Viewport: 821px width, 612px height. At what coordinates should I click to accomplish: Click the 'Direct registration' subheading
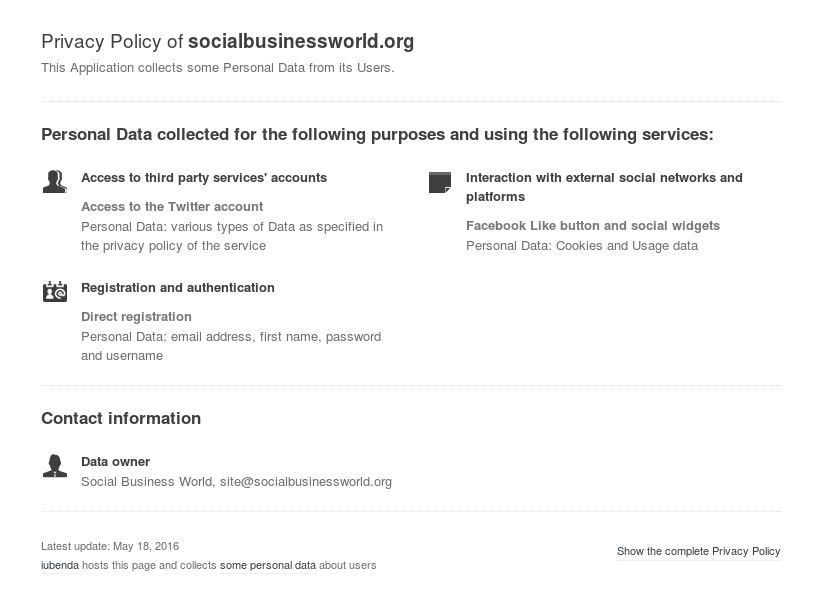[136, 317]
